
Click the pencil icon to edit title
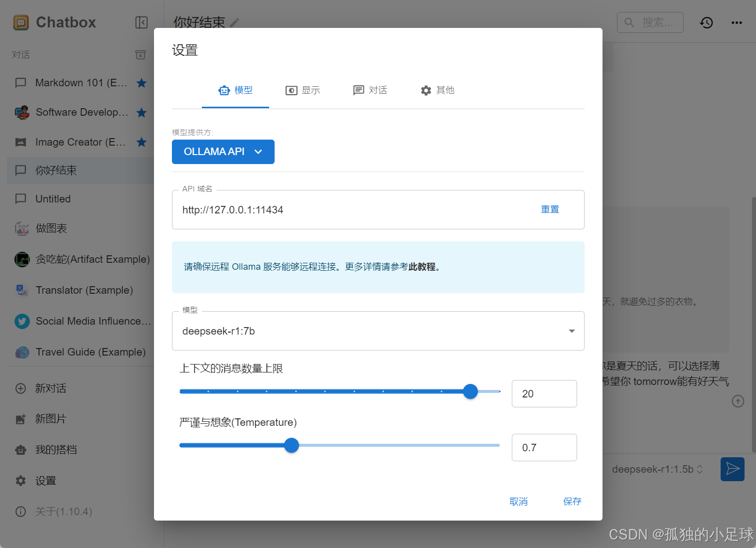click(235, 22)
